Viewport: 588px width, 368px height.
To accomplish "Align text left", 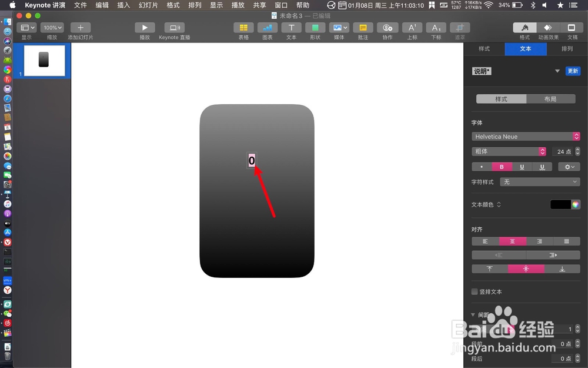I will click(x=485, y=241).
